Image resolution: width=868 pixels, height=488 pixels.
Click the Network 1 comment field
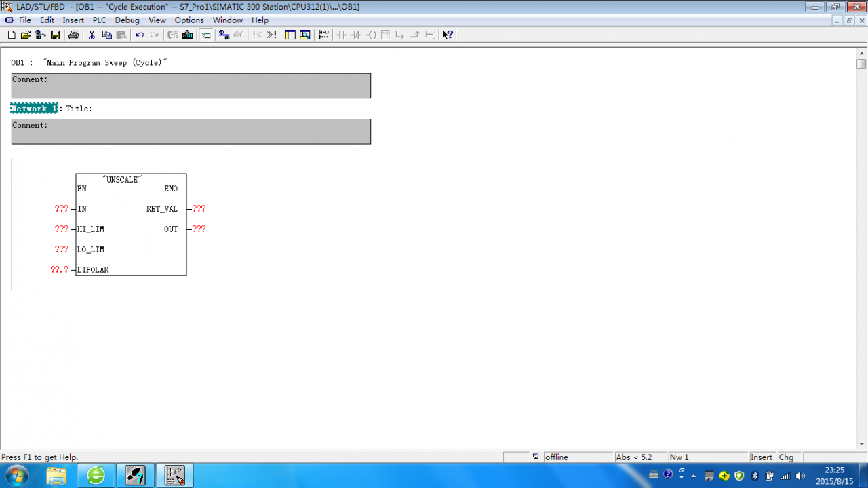coord(191,132)
